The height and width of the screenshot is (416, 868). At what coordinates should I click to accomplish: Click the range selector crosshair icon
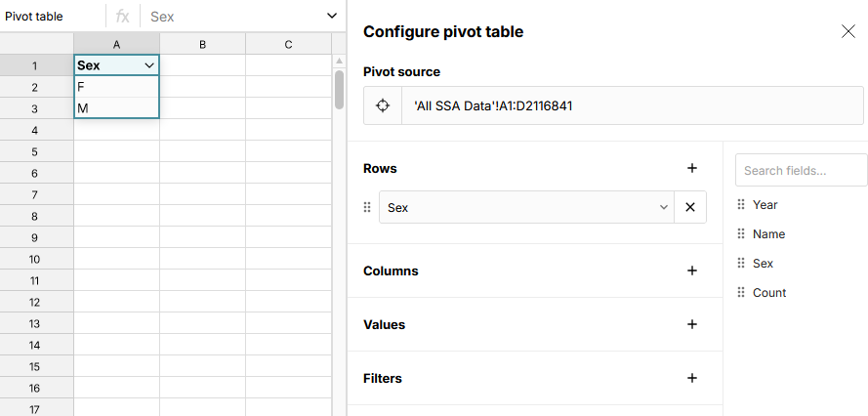point(383,105)
